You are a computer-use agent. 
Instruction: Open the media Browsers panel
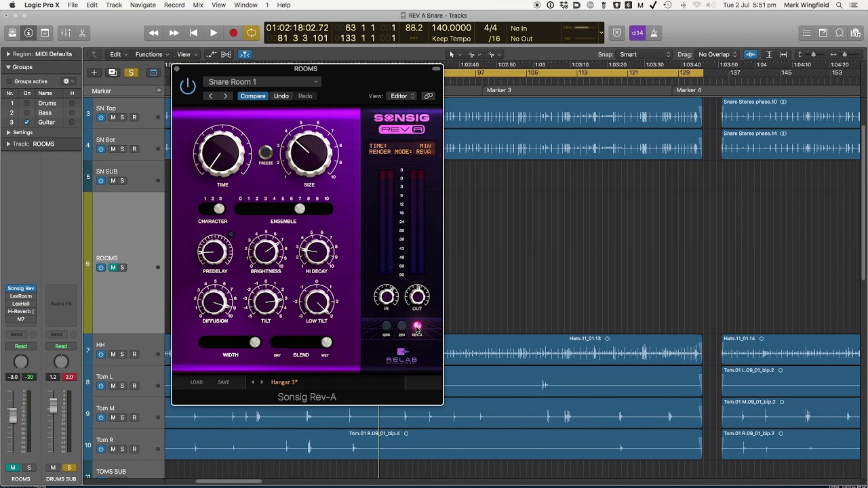pyautogui.click(x=856, y=33)
